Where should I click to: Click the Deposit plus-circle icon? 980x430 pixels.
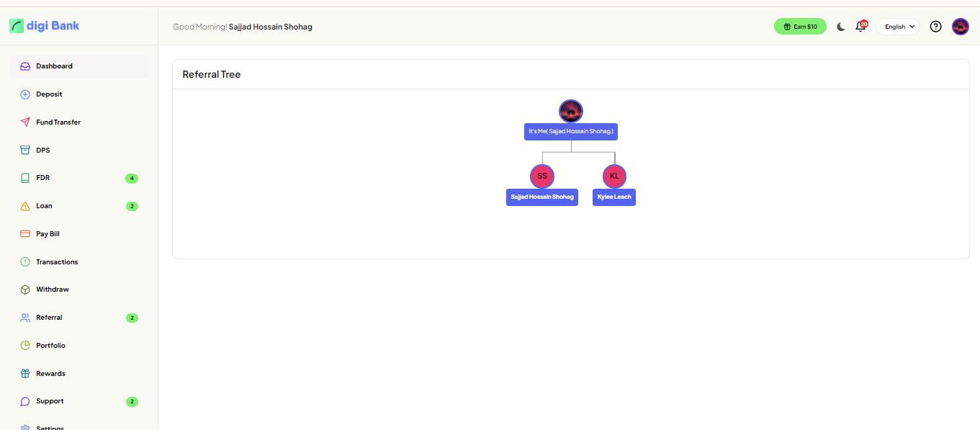(25, 94)
